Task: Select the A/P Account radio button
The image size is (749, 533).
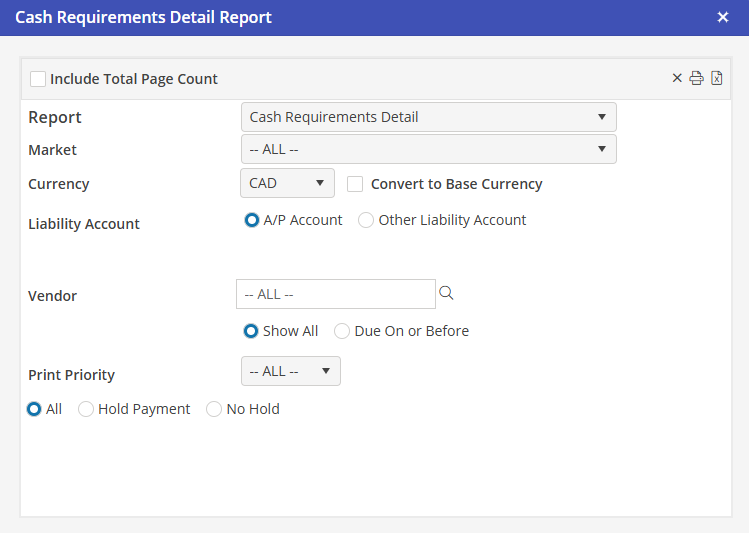Action: (x=252, y=220)
